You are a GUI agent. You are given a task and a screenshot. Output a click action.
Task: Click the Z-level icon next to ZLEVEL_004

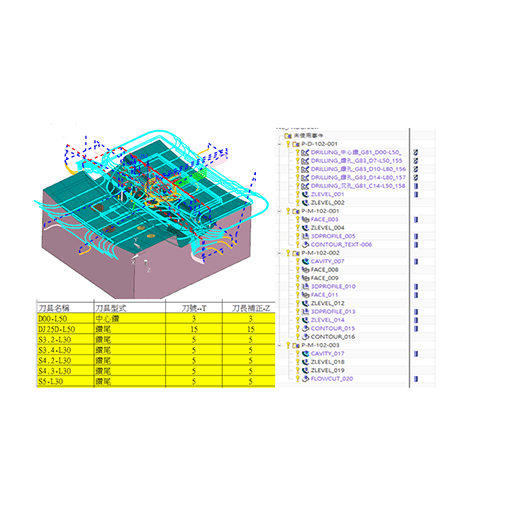[x=305, y=228]
